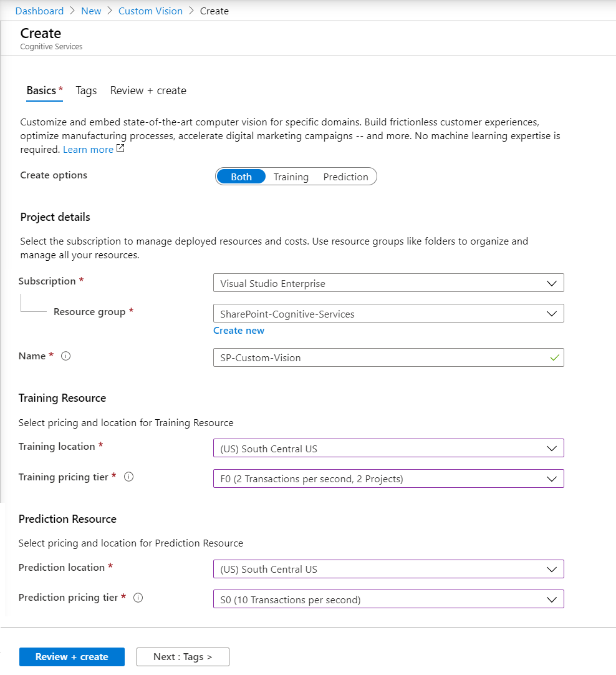Open the Subscription dropdown
This screenshot has width=616, height=675.
click(388, 283)
